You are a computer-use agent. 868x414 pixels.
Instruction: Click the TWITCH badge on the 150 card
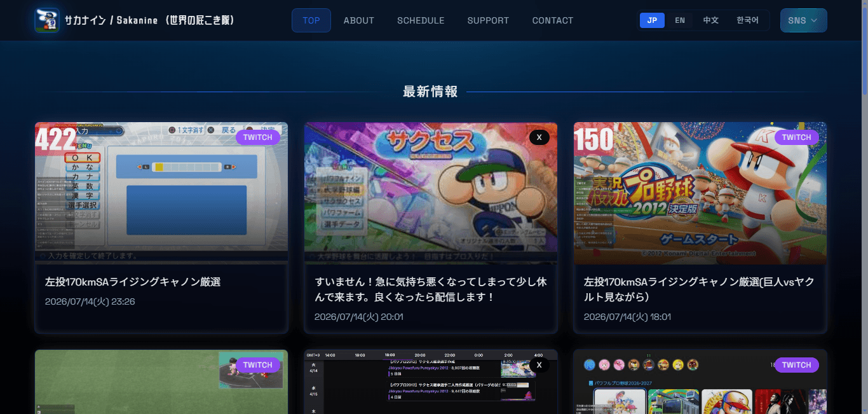[x=797, y=137]
